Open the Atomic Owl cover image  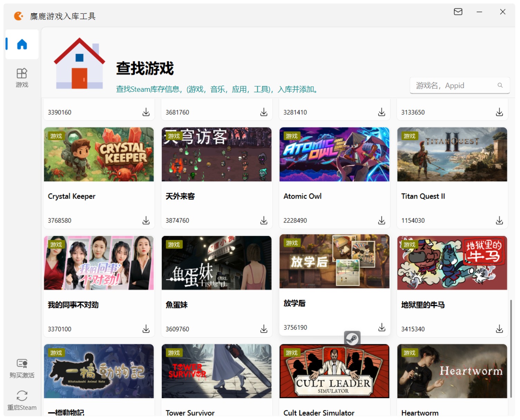(x=334, y=154)
